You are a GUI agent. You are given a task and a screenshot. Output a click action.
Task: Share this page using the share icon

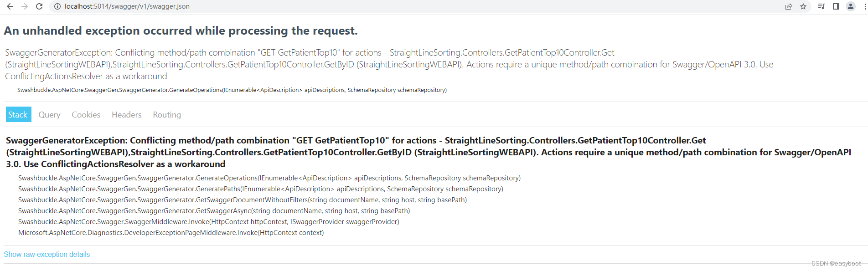(789, 6)
